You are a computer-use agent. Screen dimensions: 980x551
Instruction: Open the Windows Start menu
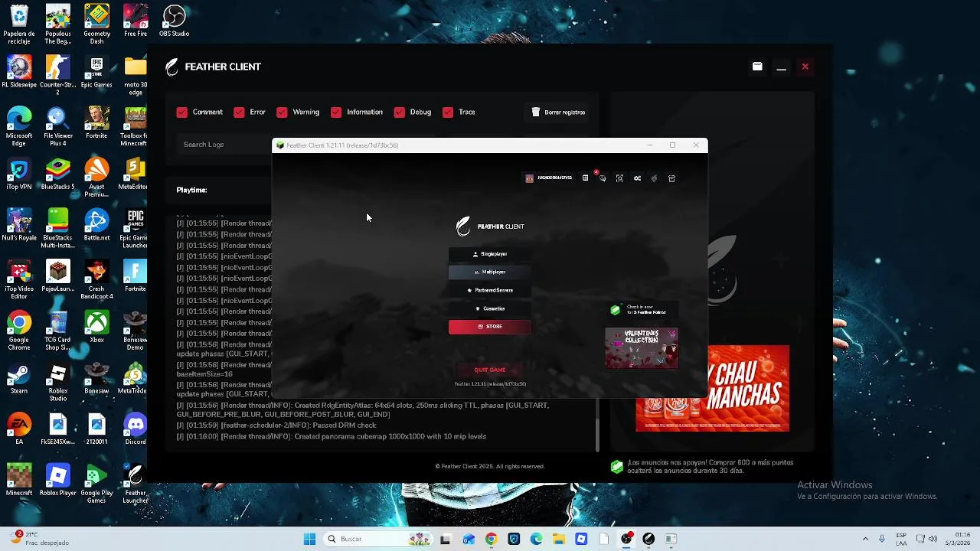pos(309,539)
